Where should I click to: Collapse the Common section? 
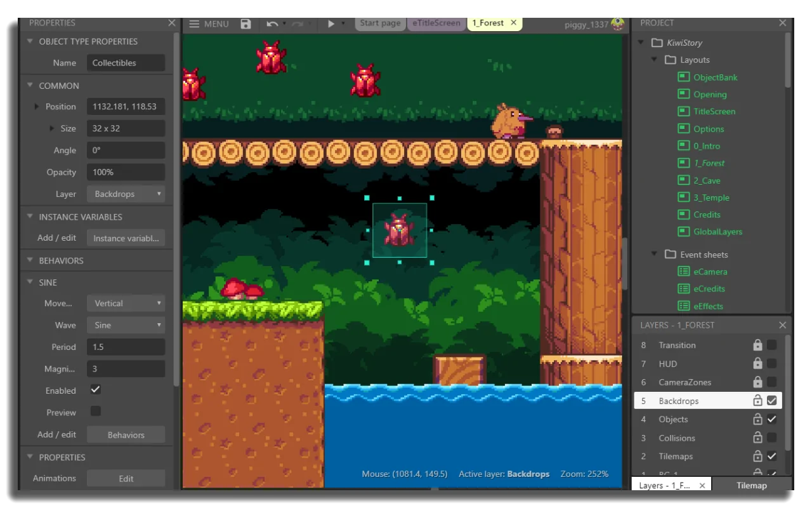pos(30,86)
